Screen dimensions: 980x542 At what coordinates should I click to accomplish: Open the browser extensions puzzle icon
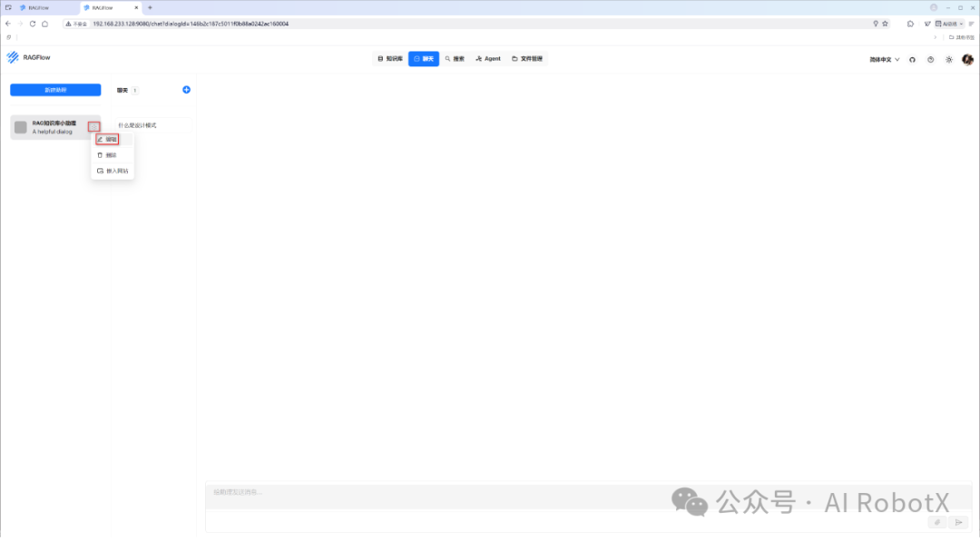pos(910,24)
